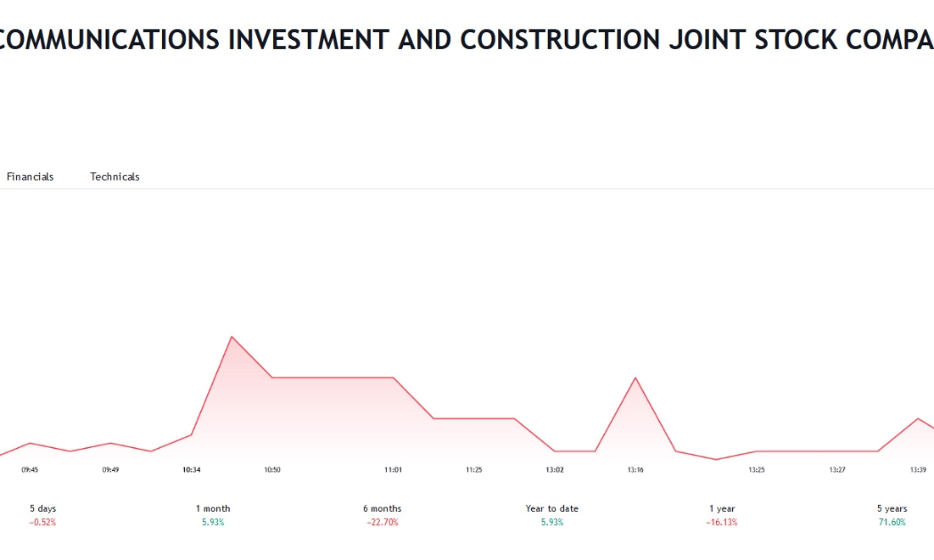The image size is (934, 560).
Task: Click the 13:25 time axis label
Action: (756, 469)
